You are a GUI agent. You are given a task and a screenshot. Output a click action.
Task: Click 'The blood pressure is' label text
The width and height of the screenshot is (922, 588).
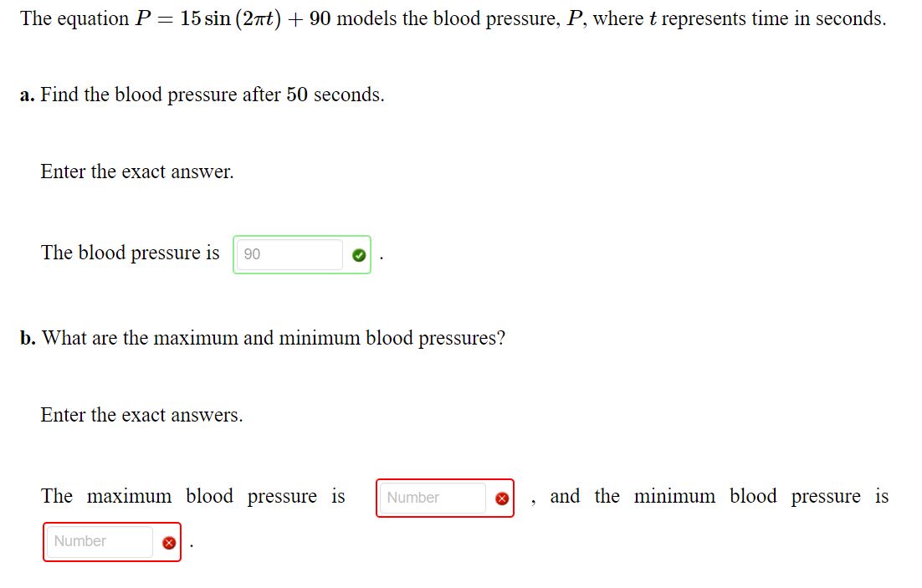(x=130, y=253)
